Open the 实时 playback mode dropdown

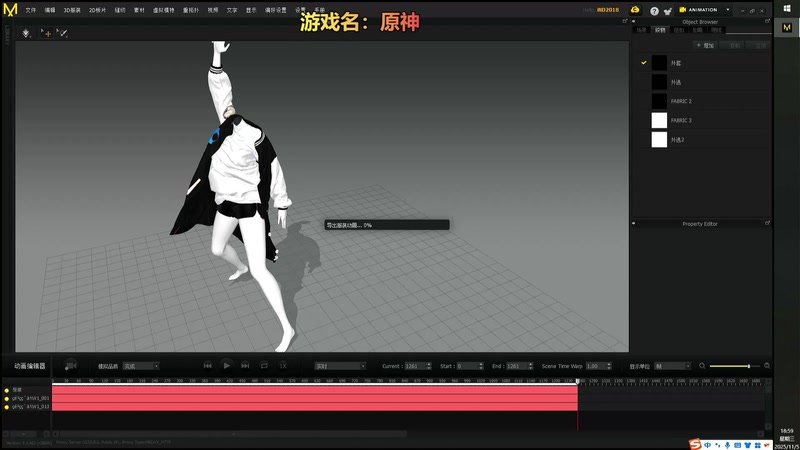340,366
